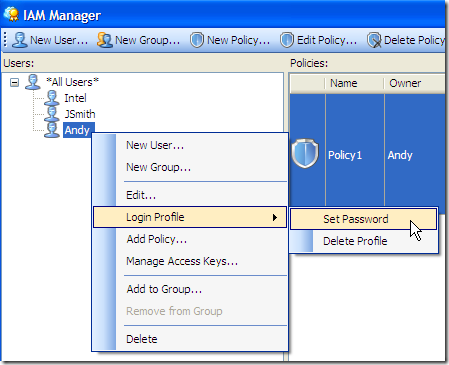Click the Policy1 shield icon
The image size is (449, 365).
(x=305, y=154)
